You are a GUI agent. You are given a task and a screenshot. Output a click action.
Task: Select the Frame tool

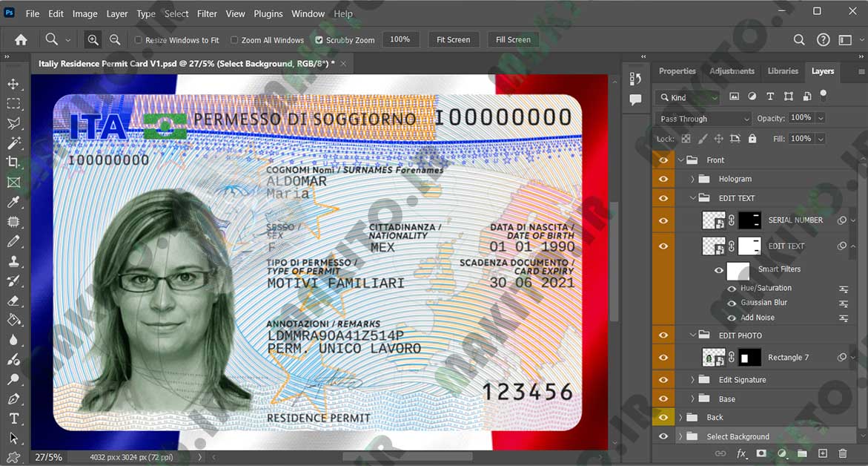pos(13,183)
